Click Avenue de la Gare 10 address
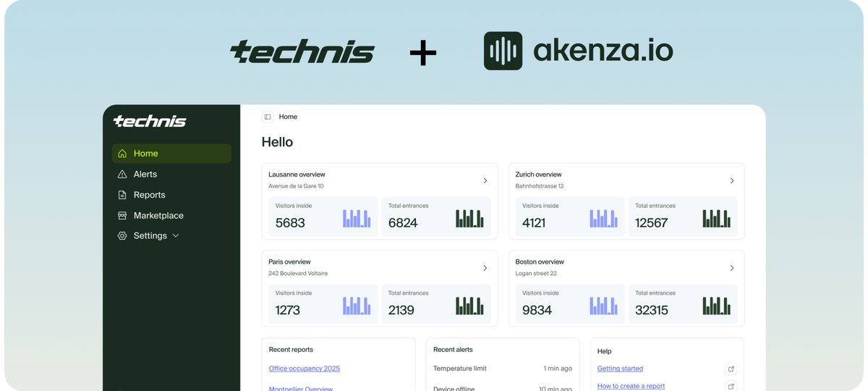Image resolution: width=868 pixels, height=391 pixels. click(296, 186)
